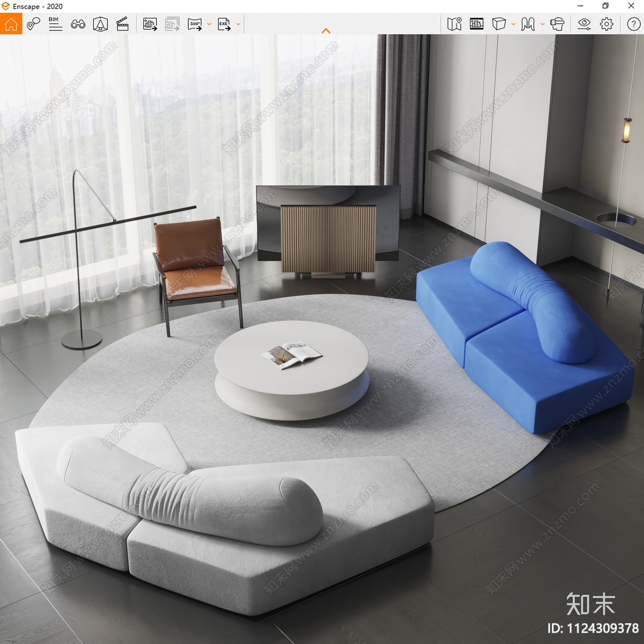Open the Mini Map icon

(454, 24)
